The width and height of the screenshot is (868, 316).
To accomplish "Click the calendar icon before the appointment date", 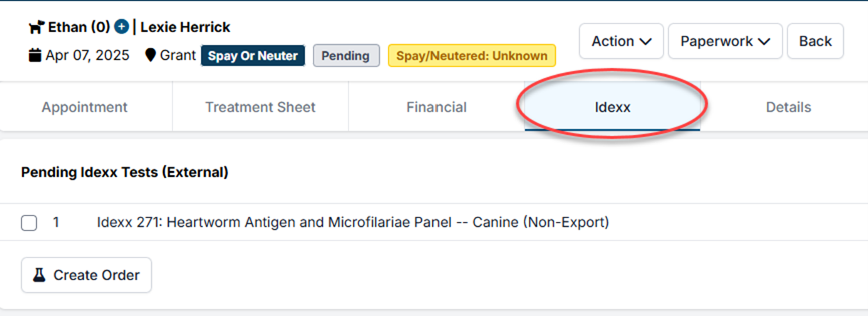I will point(35,56).
